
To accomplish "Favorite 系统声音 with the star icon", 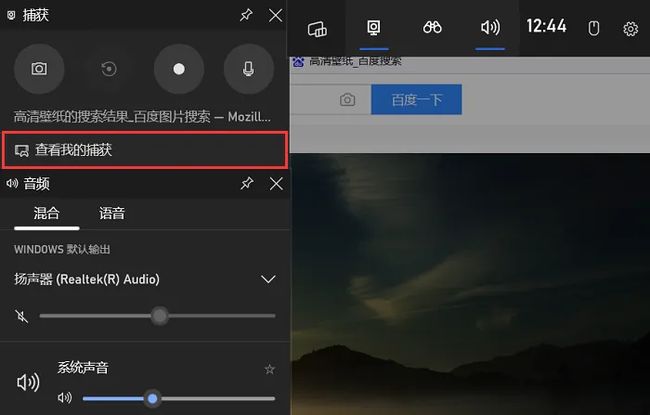I will click(269, 369).
